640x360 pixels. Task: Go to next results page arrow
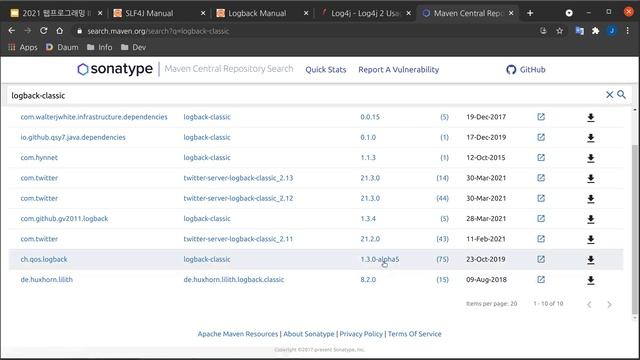[609, 304]
